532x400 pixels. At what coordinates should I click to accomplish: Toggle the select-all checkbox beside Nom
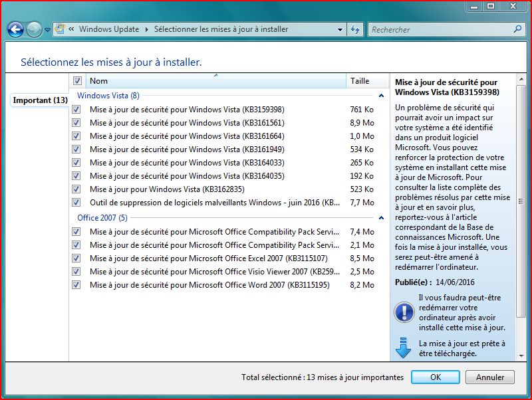tap(77, 80)
